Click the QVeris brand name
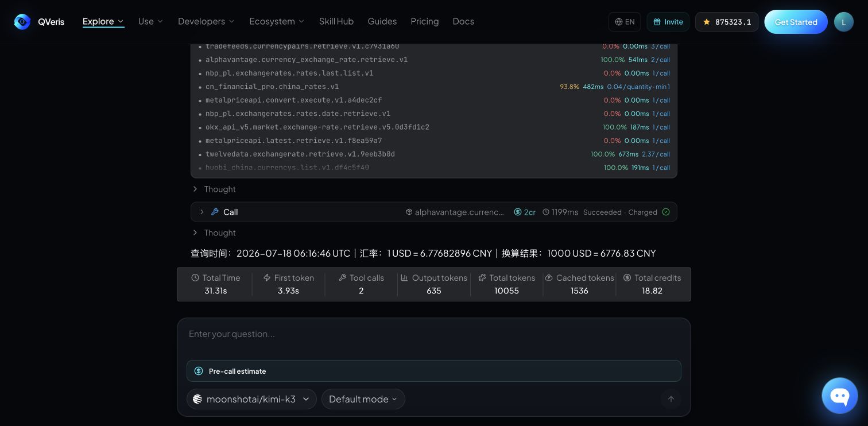The height and width of the screenshot is (426, 868). pyautogui.click(x=51, y=22)
